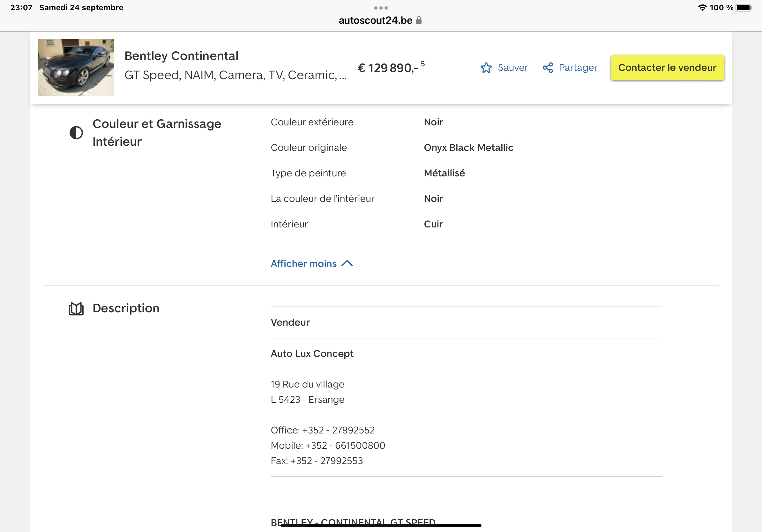Click the price footnote 5 superscript

click(x=422, y=63)
